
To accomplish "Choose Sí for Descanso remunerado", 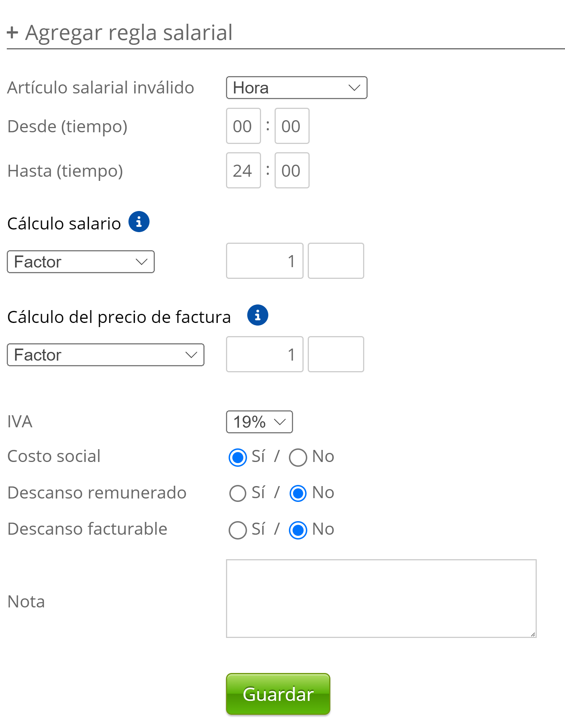I will tap(238, 493).
